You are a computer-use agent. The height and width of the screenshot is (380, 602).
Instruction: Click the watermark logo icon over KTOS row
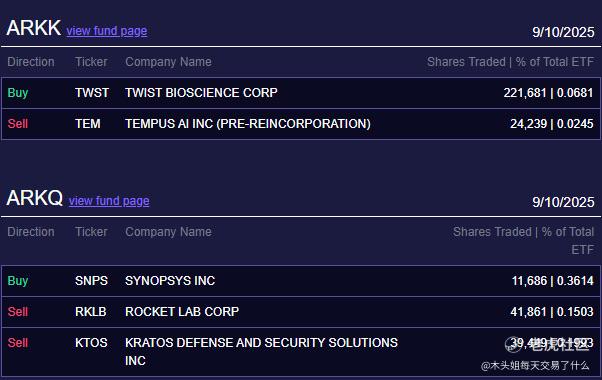point(513,344)
